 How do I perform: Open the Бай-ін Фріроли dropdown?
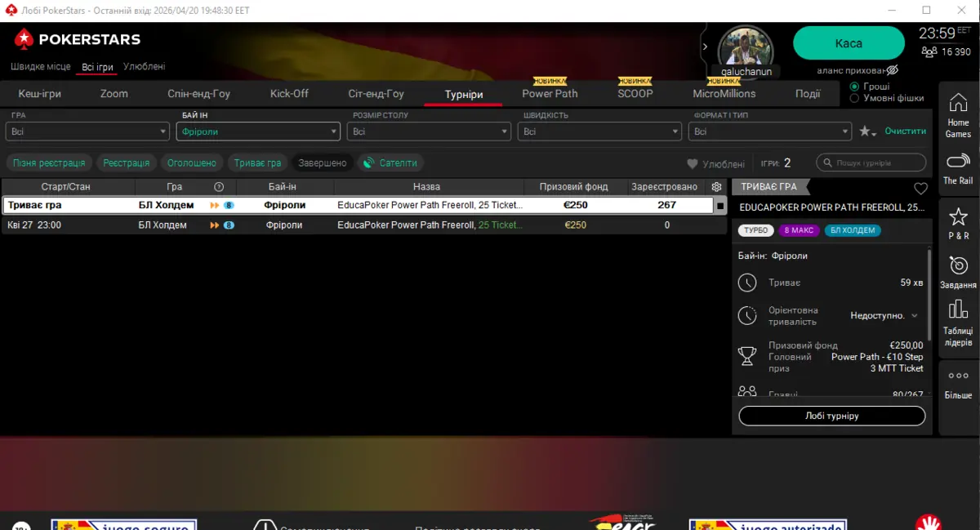coord(258,131)
